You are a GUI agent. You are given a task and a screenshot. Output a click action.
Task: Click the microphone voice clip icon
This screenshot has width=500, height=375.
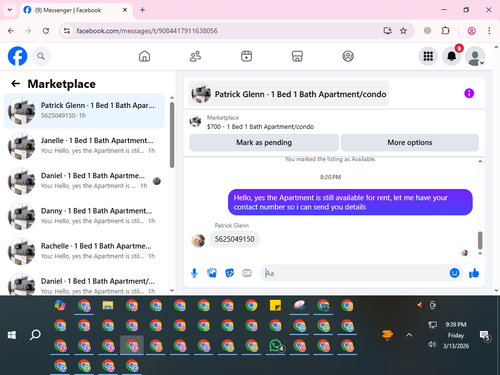(x=194, y=273)
